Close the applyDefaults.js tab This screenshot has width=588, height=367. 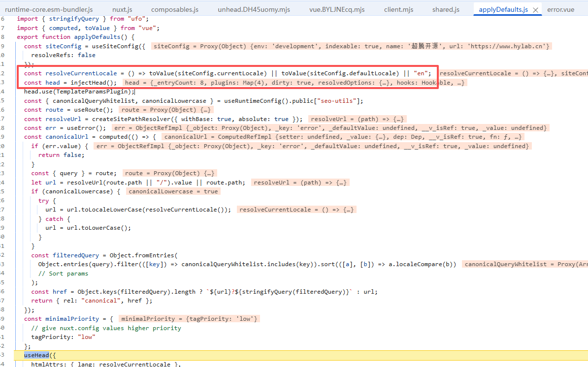535,10
